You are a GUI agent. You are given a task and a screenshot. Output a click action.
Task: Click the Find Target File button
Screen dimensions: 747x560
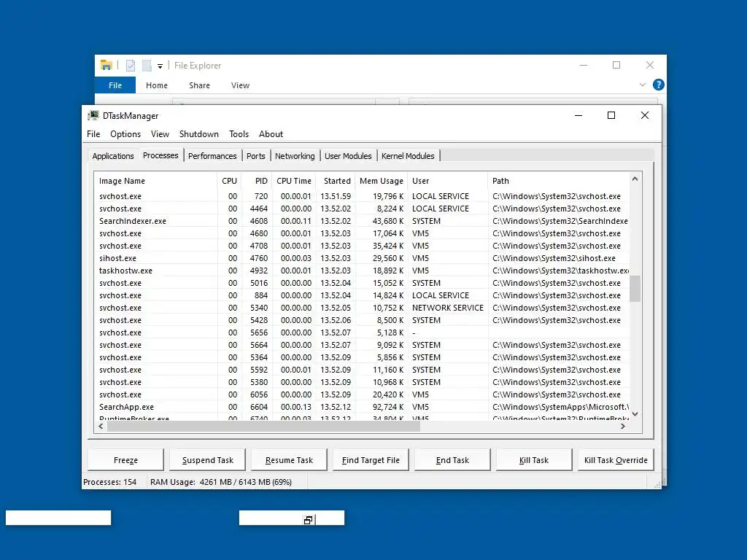(371, 460)
